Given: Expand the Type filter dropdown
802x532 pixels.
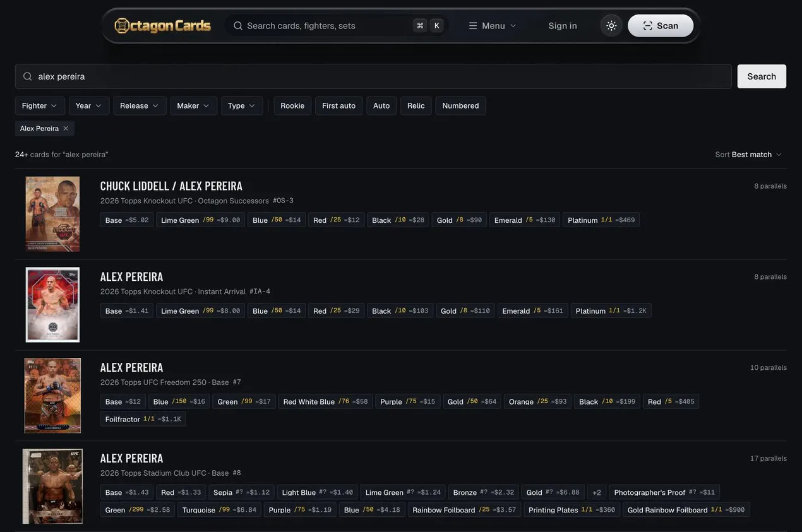Looking at the screenshot, I should (x=242, y=106).
